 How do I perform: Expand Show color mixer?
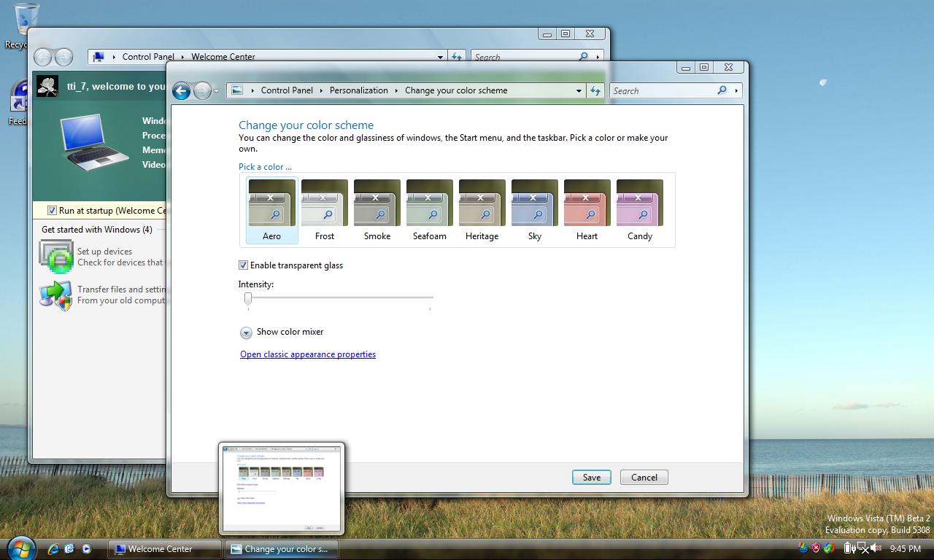[246, 332]
